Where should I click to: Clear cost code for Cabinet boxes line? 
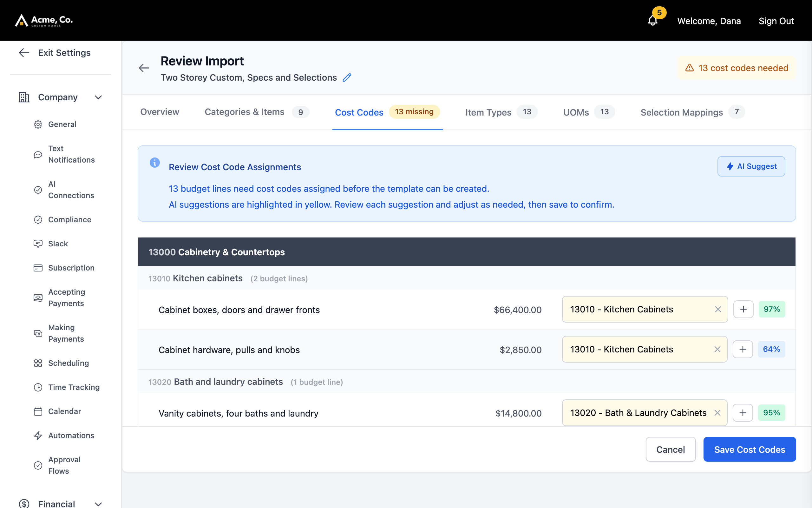click(x=718, y=310)
